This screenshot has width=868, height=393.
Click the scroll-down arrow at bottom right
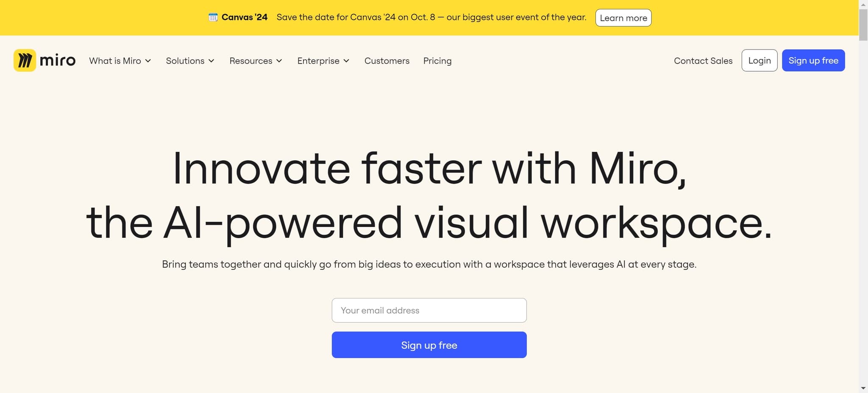[x=863, y=388]
